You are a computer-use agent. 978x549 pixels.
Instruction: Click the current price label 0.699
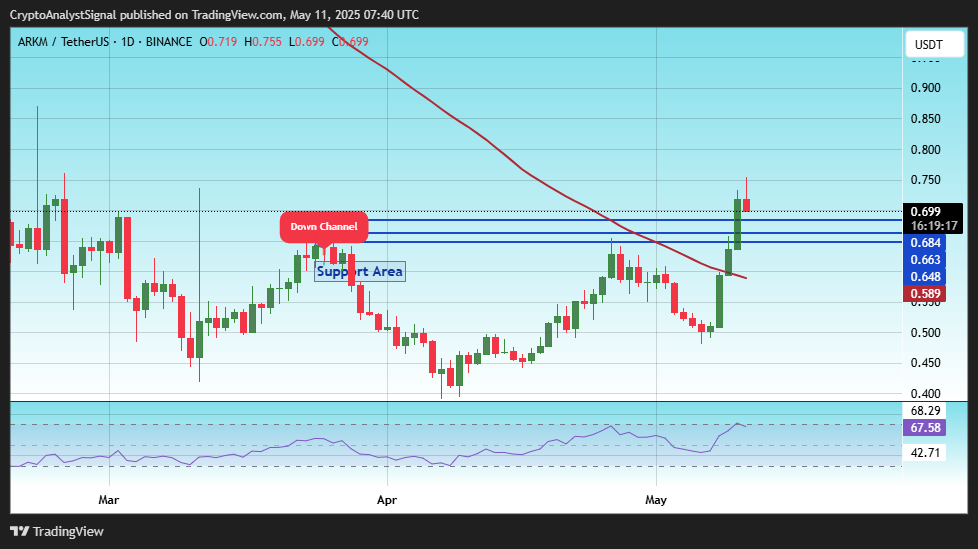pyautogui.click(x=926, y=212)
